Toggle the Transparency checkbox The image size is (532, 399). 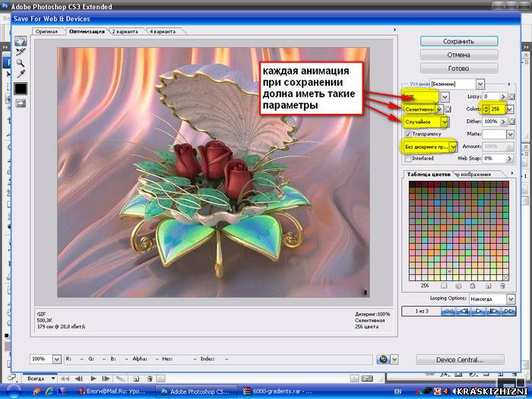click(x=408, y=134)
